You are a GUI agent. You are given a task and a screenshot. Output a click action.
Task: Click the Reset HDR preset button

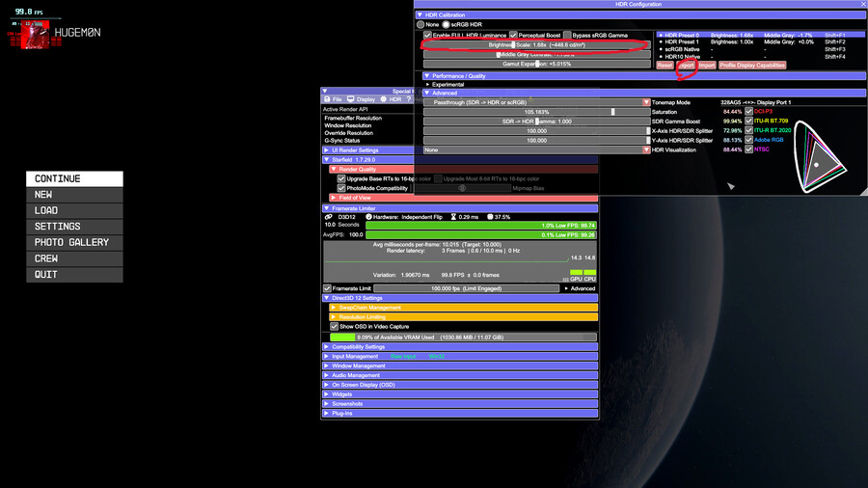(665, 66)
